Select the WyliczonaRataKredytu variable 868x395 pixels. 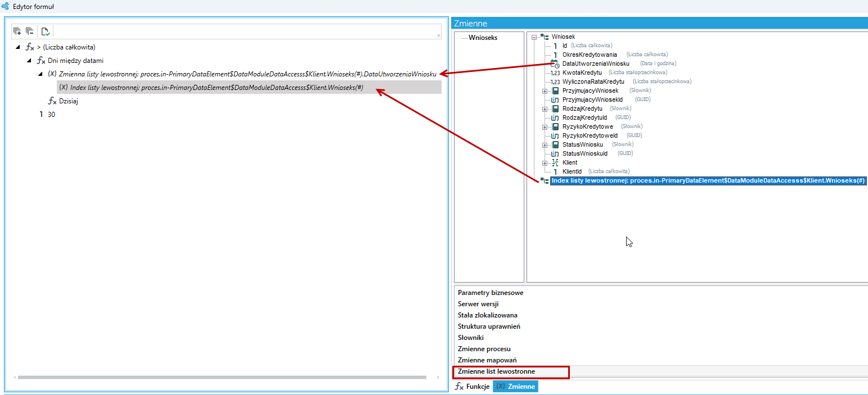coord(593,81)
